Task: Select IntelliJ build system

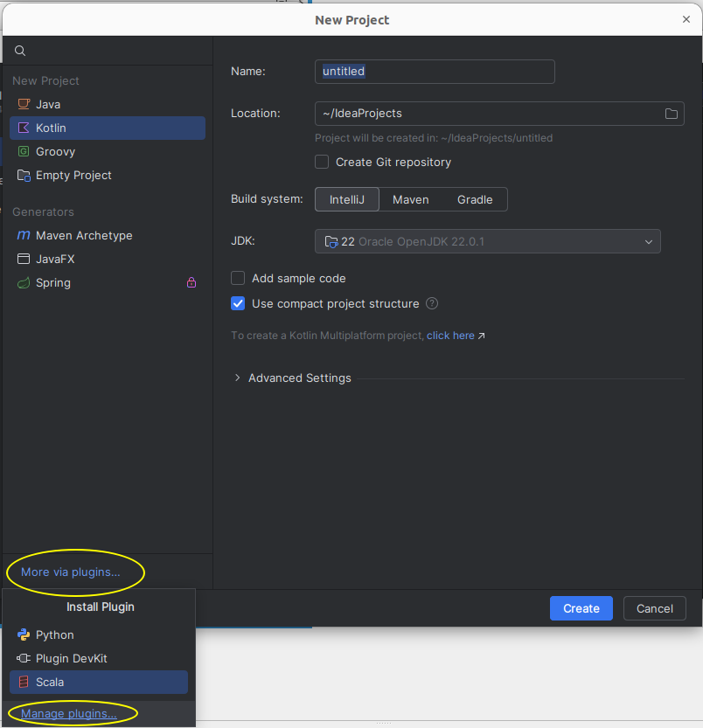Action: point(347,199)
